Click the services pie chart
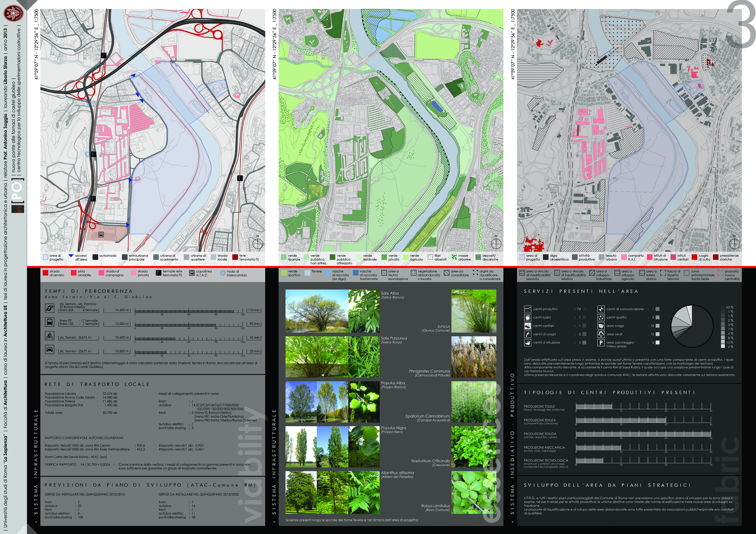 (692, 326)
